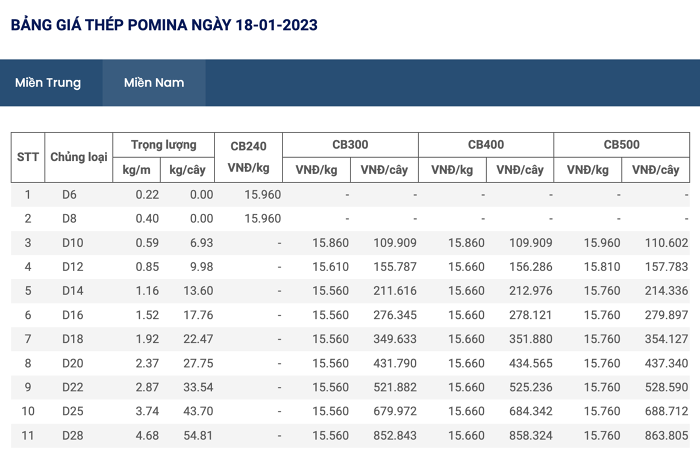Click the Chủng loại column header

click(79, 157)
